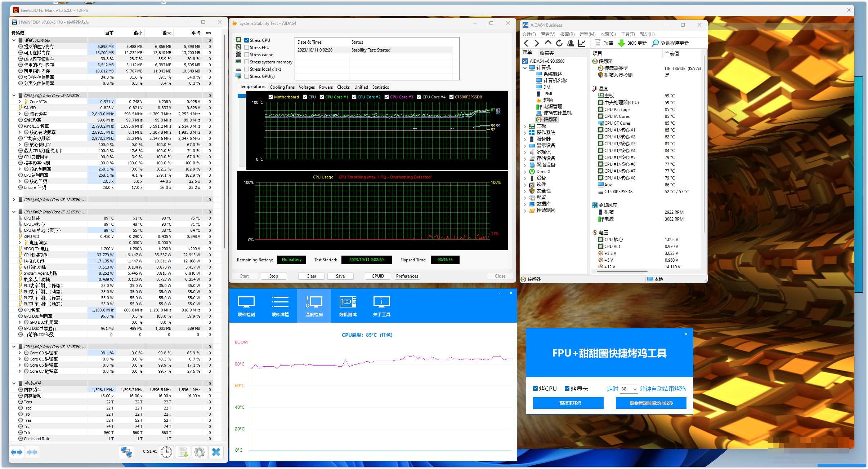Click Stop button in stability test
The height and width of the screenshot is (469, 868).
[273, 276]
